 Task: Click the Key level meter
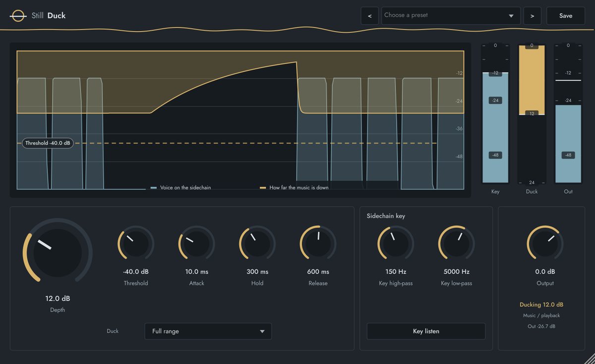tap(495, 114)
